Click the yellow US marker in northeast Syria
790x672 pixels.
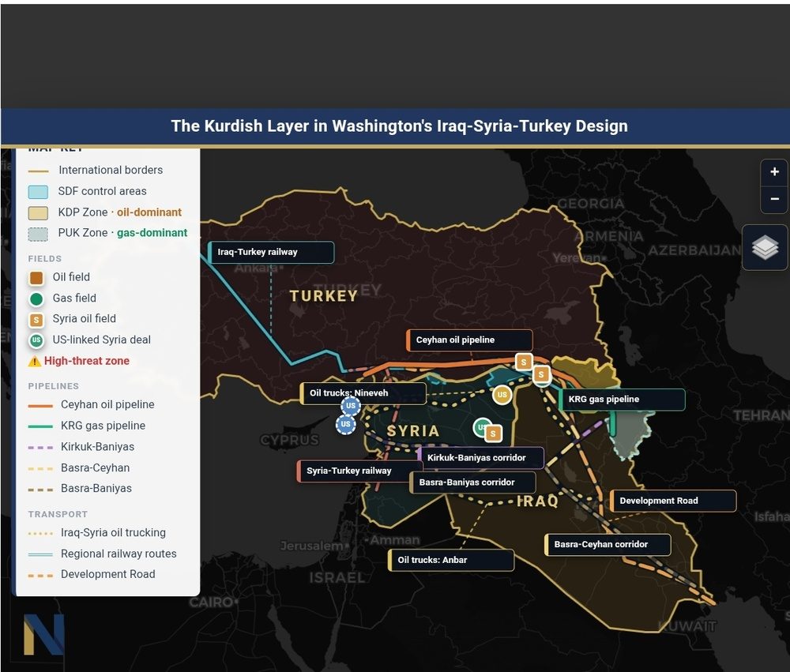coord(502,395)
